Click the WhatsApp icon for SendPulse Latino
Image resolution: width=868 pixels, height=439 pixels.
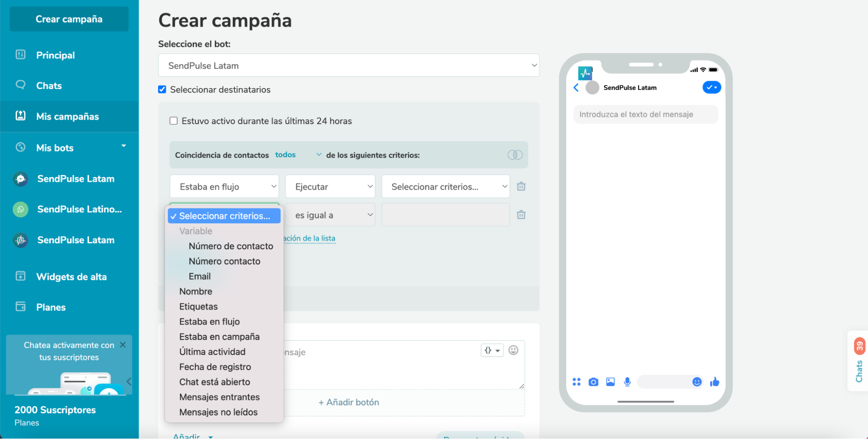point(20,209)
